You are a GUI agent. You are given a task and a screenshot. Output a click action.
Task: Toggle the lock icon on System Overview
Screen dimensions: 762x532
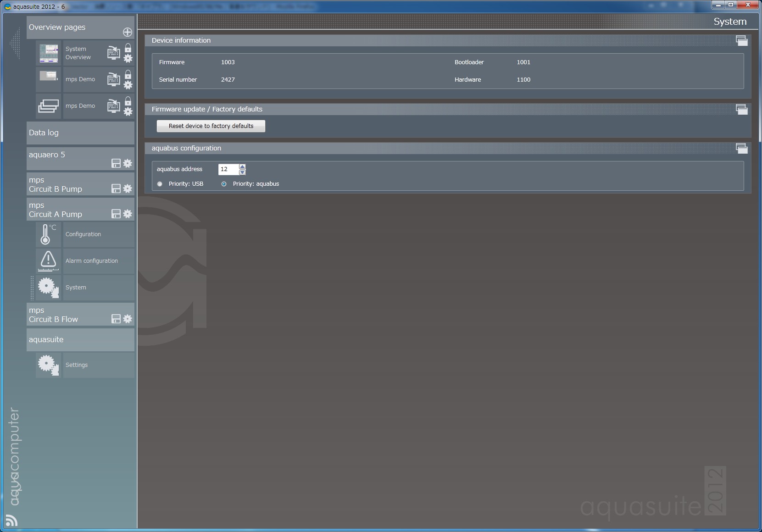click(x=128, y=48)
